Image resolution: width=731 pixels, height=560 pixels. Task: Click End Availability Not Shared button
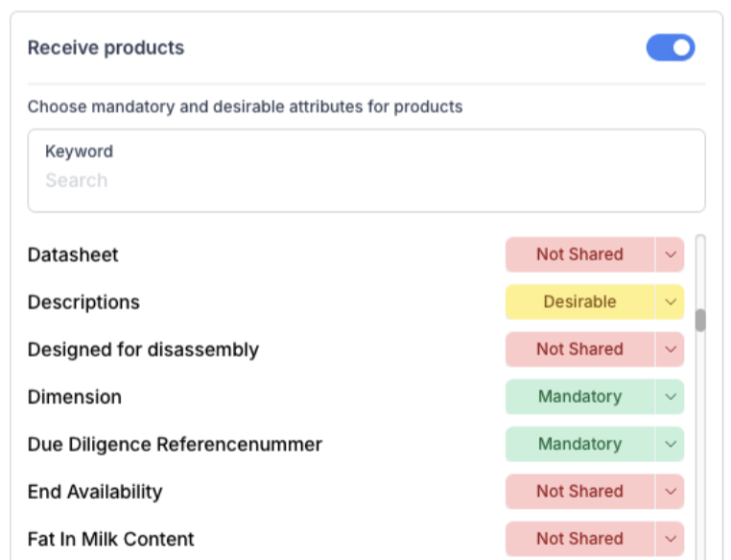pos(580,492)
